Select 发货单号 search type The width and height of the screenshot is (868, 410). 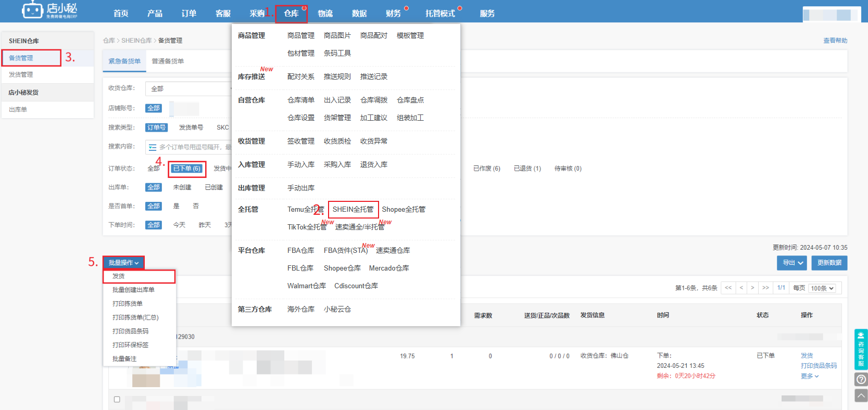(191, 127)
